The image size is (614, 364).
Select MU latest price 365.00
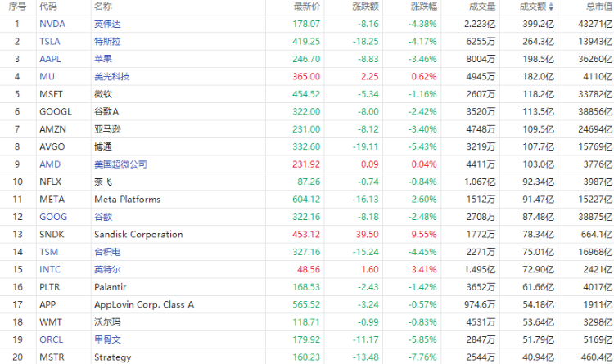tap(306, 77)
